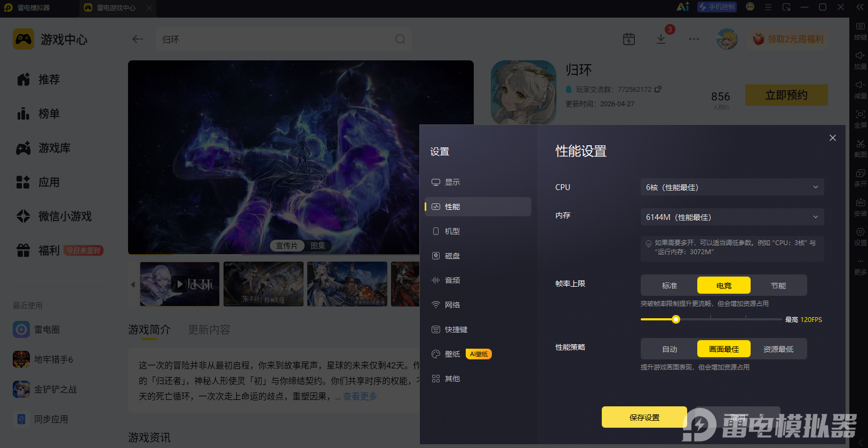868x448 pixels.
Task: Select the 性能 settings section
Action: tap(477, 207)
